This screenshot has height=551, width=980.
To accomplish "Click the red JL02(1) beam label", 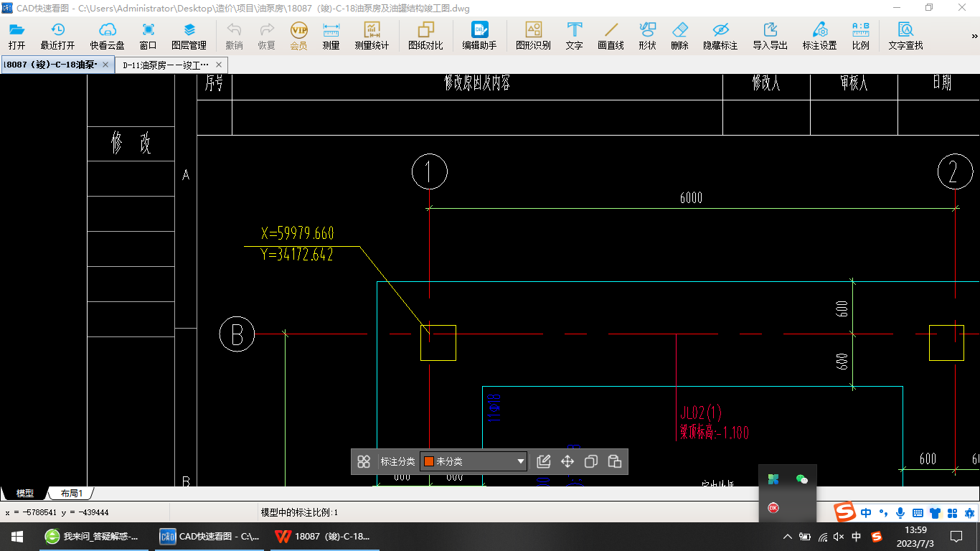I will point(701,413).
